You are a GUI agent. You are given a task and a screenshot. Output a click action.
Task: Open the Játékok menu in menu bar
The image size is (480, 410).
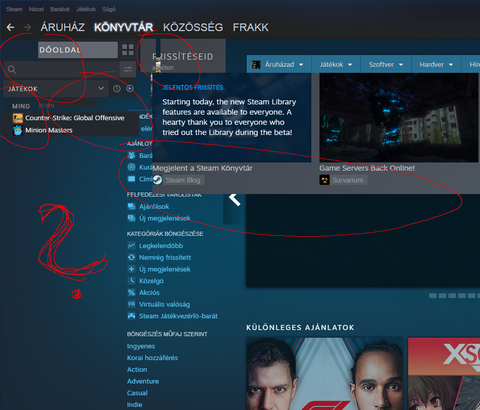pos(86,9)
